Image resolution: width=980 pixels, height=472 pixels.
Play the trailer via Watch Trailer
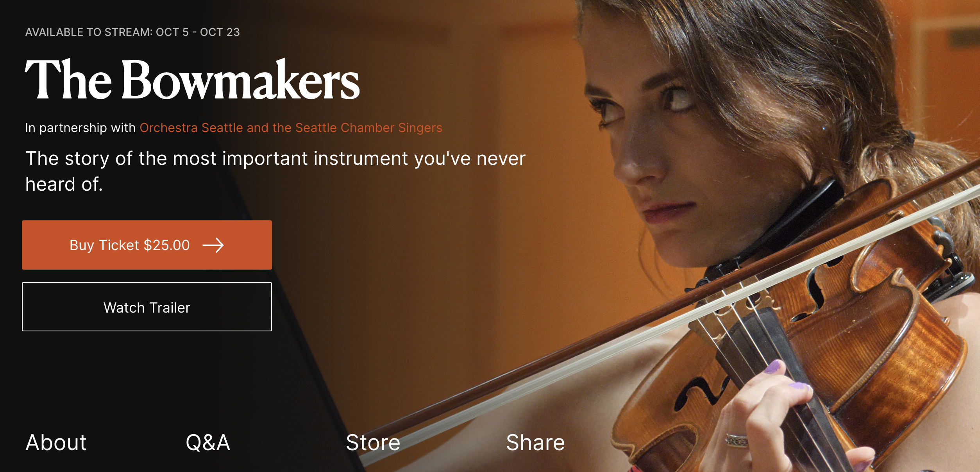tap(147, 307)
